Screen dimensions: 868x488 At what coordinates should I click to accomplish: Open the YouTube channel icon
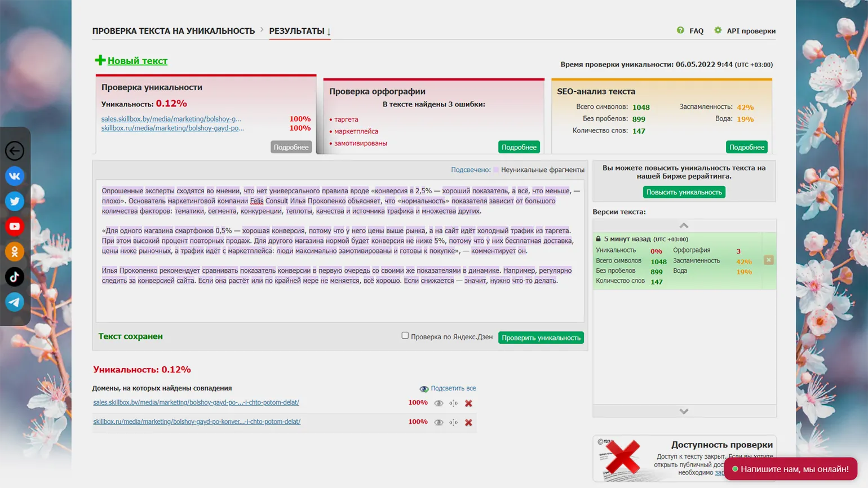point(15,227)
